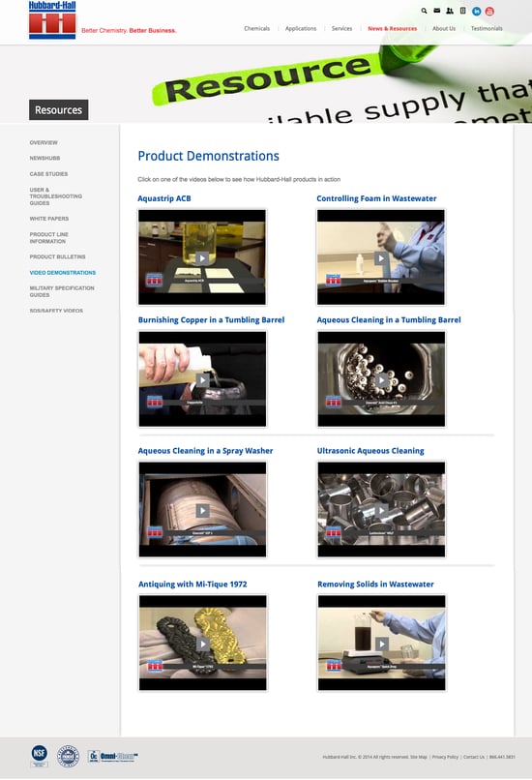Open the Applications menu
Screen dimensions: 532x780
pyautogui.click(x=301, y=28)
